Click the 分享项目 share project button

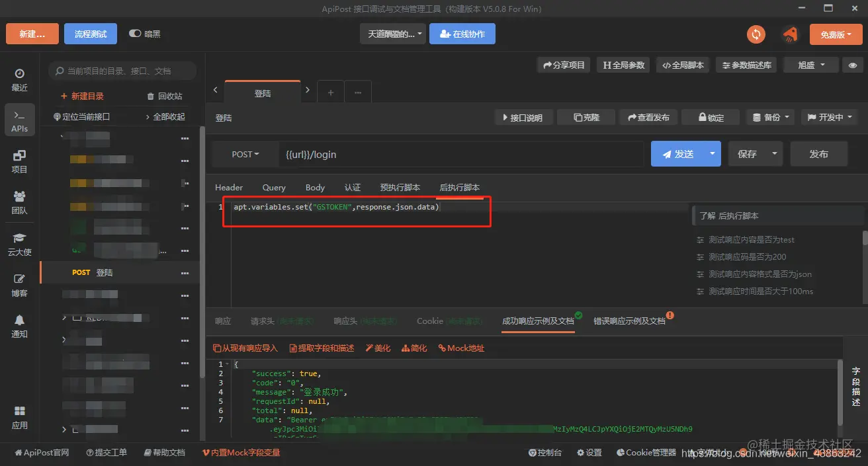pyautogui.click(x=564, y=65)
